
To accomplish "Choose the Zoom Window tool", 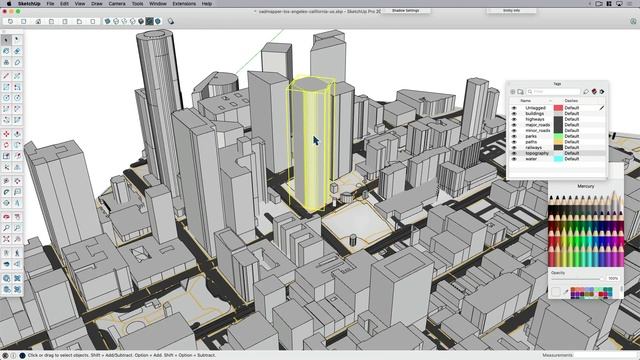I will pyautogui.click(x=17, y=228).
